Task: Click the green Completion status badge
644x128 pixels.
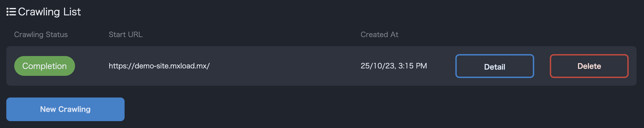Action: coord(44,66)
